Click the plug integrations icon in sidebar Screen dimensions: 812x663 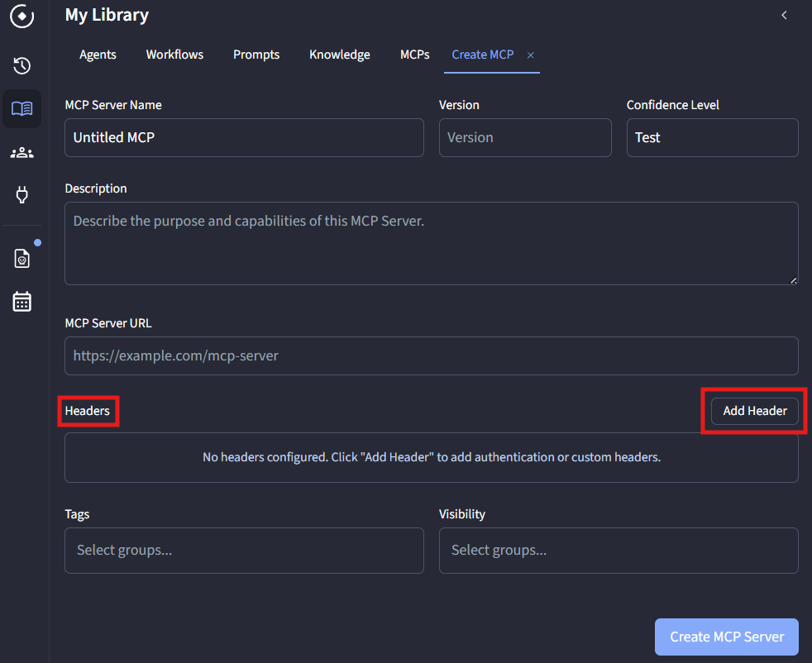pos(21,195)
